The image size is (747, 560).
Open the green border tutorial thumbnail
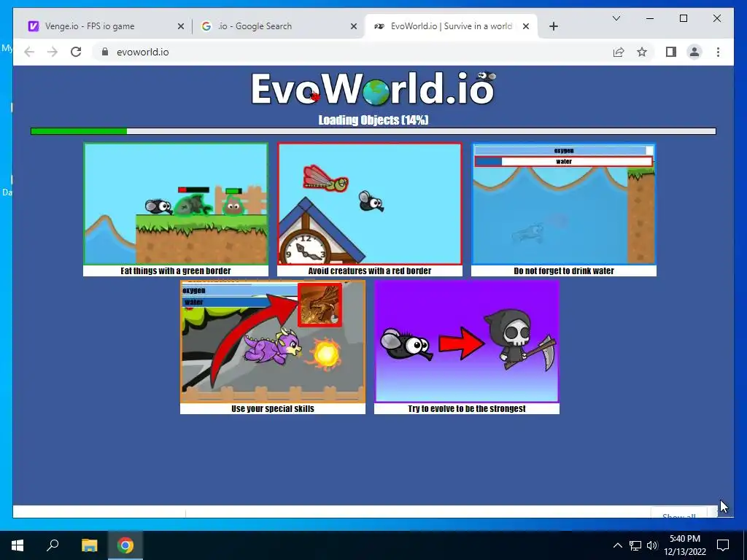pyautogui.click(x=176, y=204)
